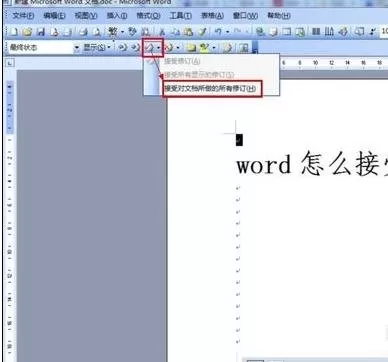Open Reviewing toolbar options arrow
The image size is (388, 362).
point(255,49)
